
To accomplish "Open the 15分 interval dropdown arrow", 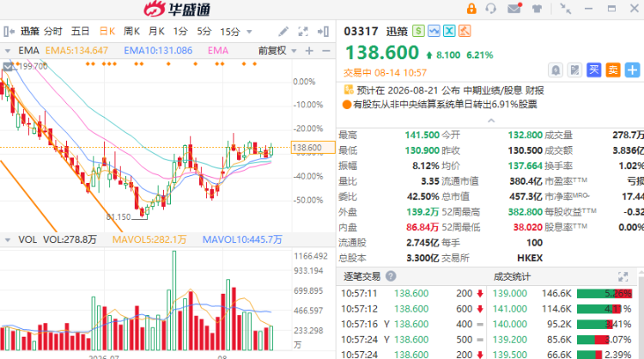I will pyautogui.click(x=249, y=32).
